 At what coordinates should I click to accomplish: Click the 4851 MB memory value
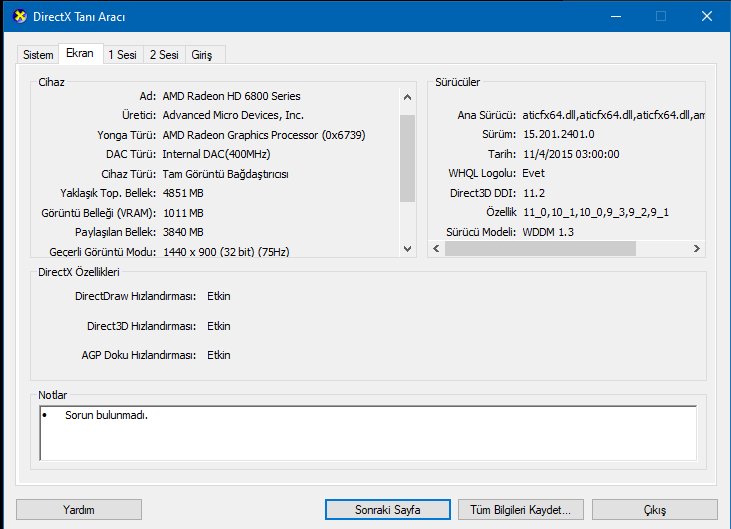click(x=183, y=193)
